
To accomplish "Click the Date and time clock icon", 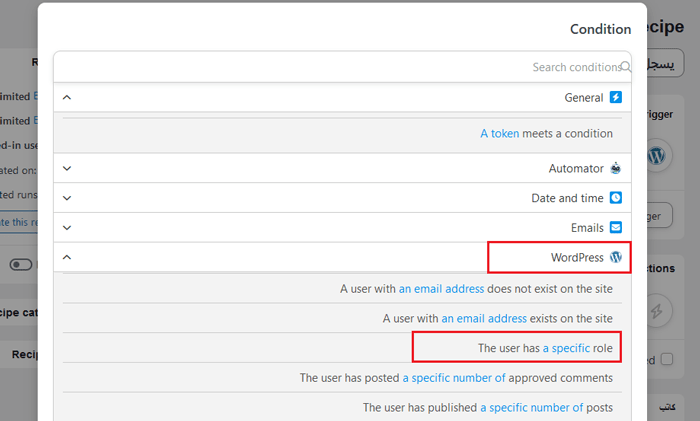I will [x=616, y=198].
